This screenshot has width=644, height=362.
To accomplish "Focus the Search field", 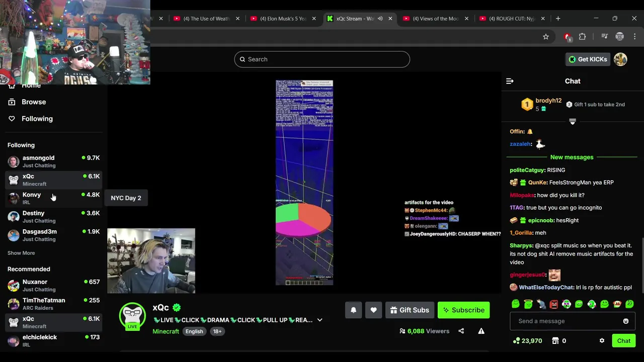I will pos(322,59).
